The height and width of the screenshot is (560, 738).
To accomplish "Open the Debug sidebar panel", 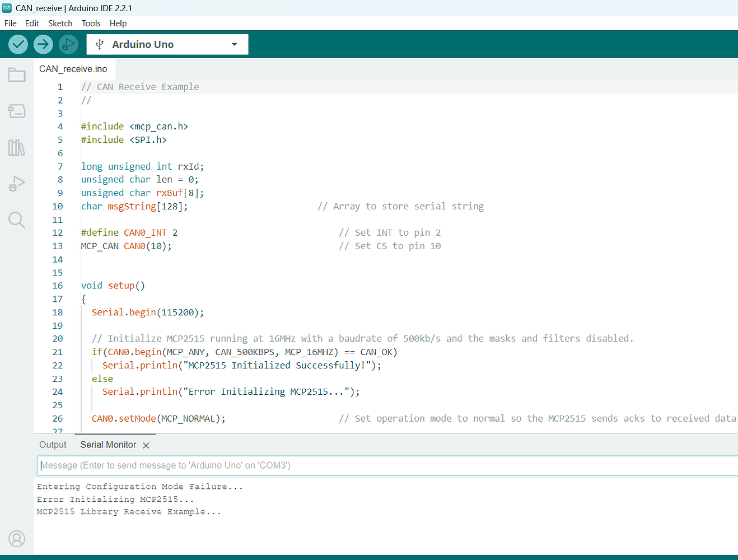I will click(x=16, y=184).
